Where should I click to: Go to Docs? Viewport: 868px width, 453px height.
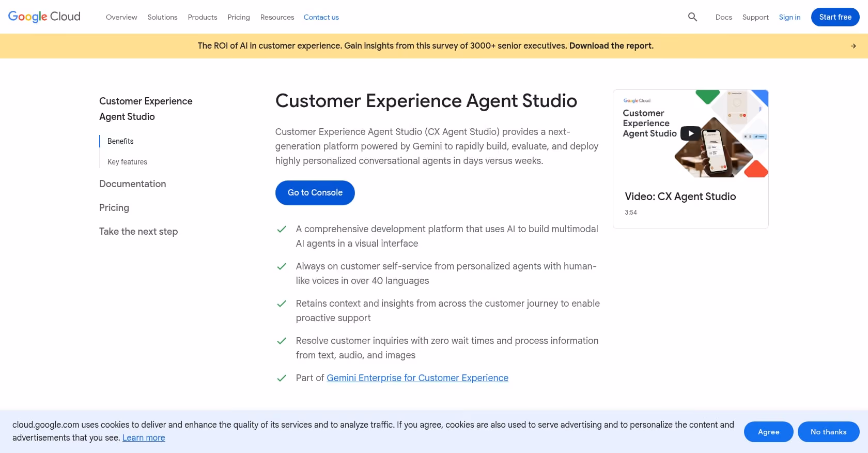tap(723, 17)
